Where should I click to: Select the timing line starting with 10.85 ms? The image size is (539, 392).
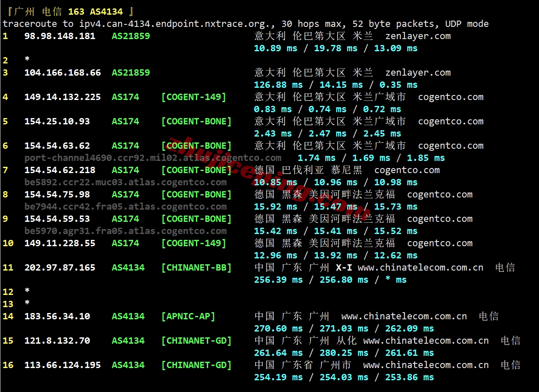click(x=336, y=182)
